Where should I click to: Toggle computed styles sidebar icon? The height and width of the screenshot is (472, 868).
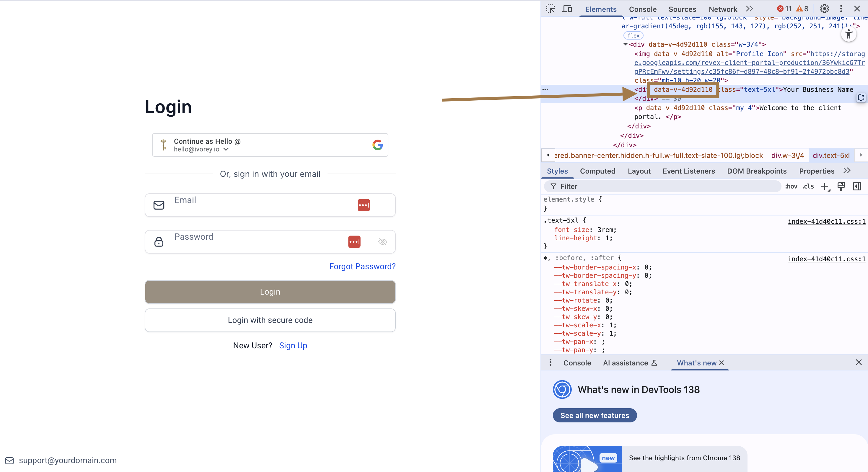click(x=856, y=186)
